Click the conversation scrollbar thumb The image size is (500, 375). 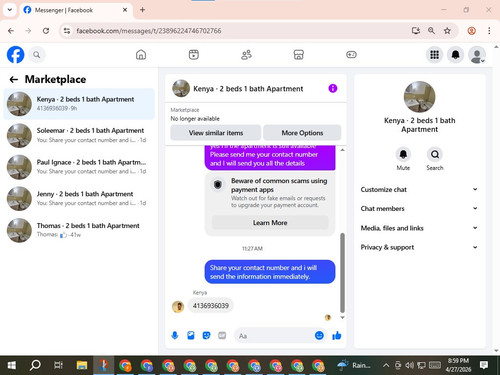pyautogui.click(x=342, y=273)
